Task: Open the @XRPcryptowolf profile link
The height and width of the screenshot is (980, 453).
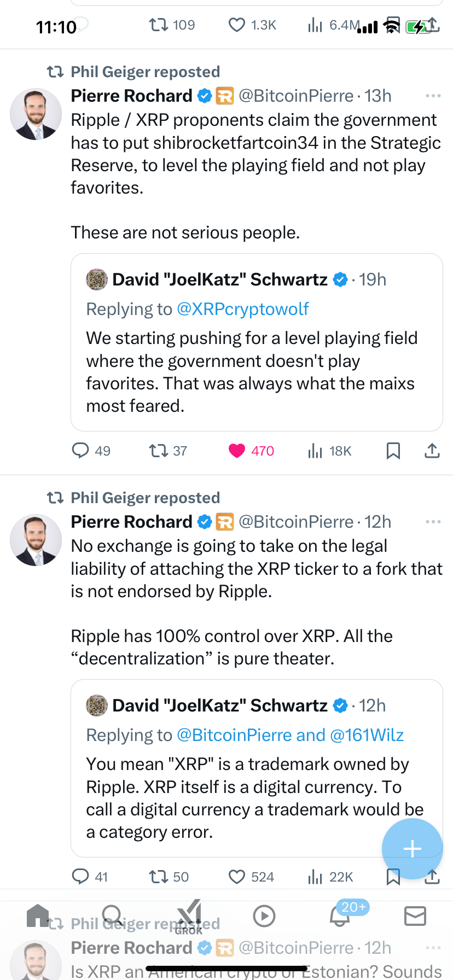Action: click(x=242, y=309)
